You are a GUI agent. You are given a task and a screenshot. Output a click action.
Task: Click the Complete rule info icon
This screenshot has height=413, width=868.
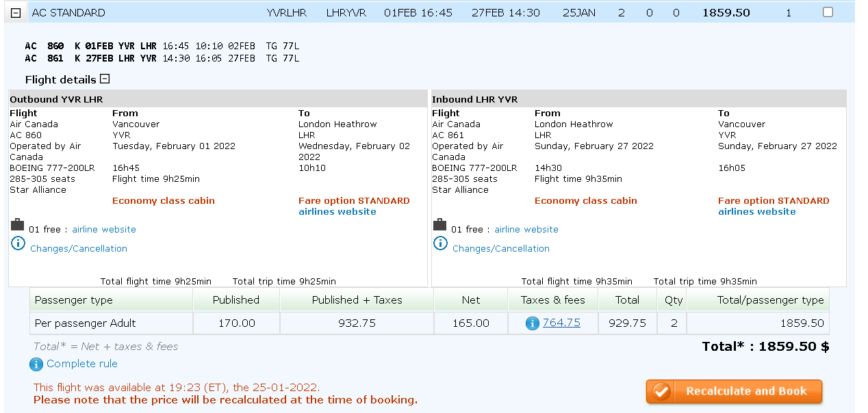[36, 364]
